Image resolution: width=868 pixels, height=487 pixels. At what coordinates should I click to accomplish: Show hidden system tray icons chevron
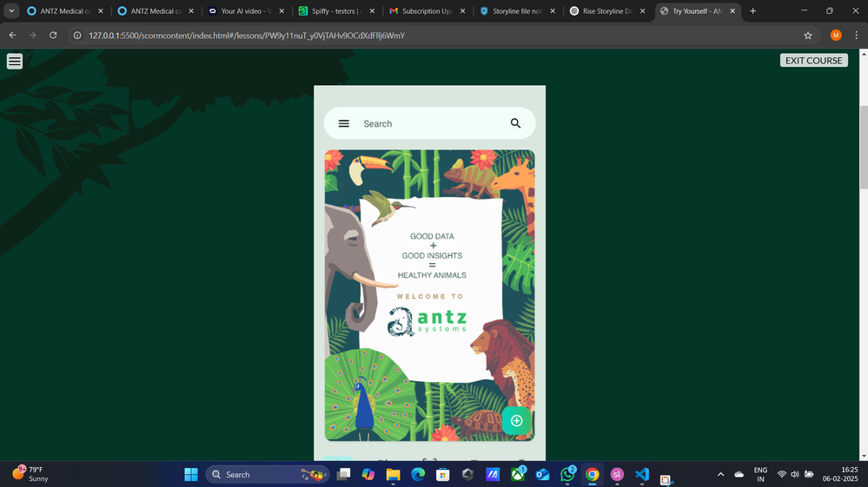[721, 474]
